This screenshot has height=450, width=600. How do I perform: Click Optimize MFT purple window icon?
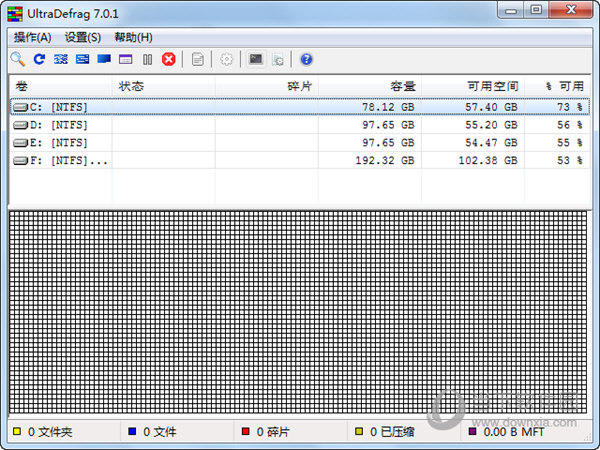point(126,59)
